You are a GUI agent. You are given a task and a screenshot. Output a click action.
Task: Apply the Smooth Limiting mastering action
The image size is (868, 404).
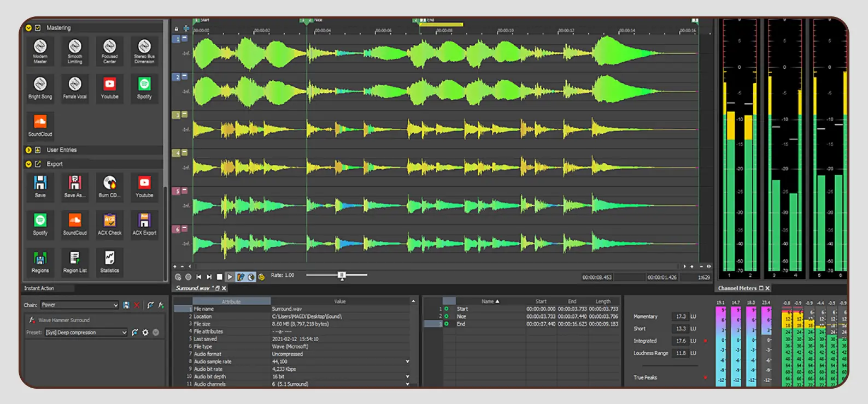(x=75, y=51)
